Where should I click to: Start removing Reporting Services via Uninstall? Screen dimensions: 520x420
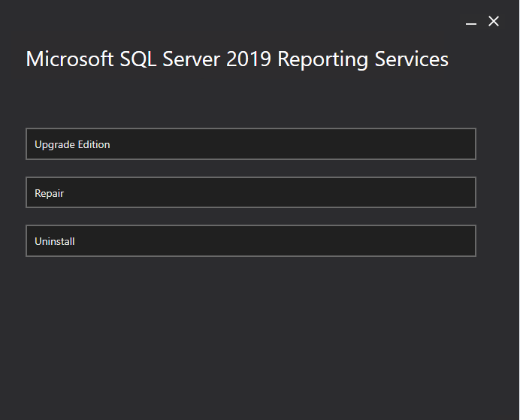point(250,241)
